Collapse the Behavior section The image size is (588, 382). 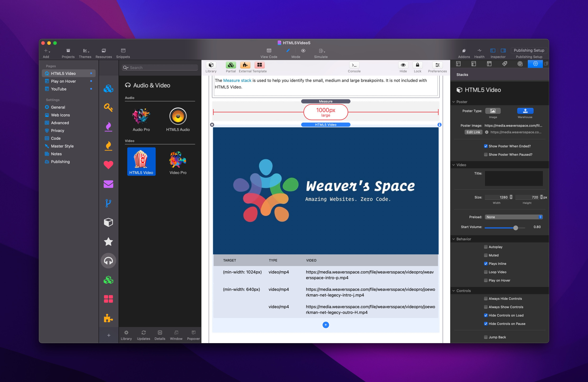454,239
